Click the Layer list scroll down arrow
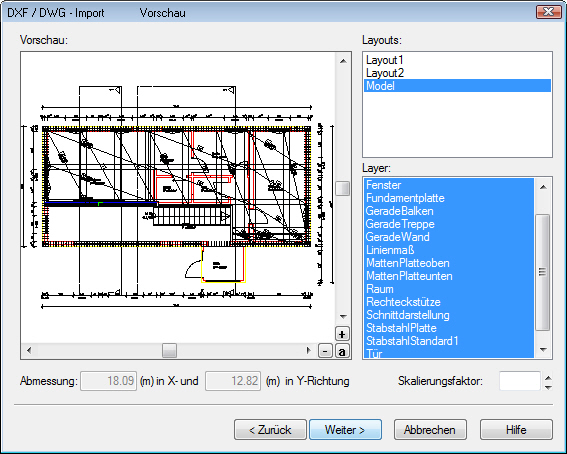567x454 pixels. [x=543, y=350]
